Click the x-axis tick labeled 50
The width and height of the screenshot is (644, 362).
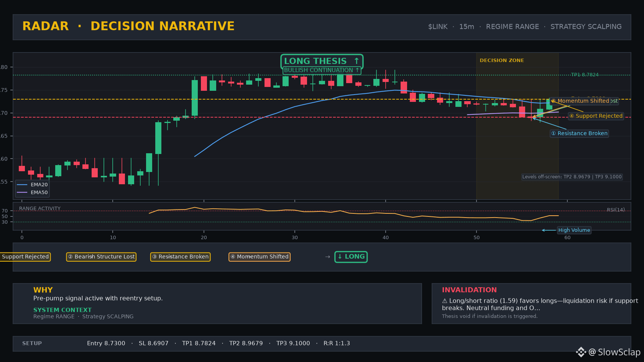476,238
